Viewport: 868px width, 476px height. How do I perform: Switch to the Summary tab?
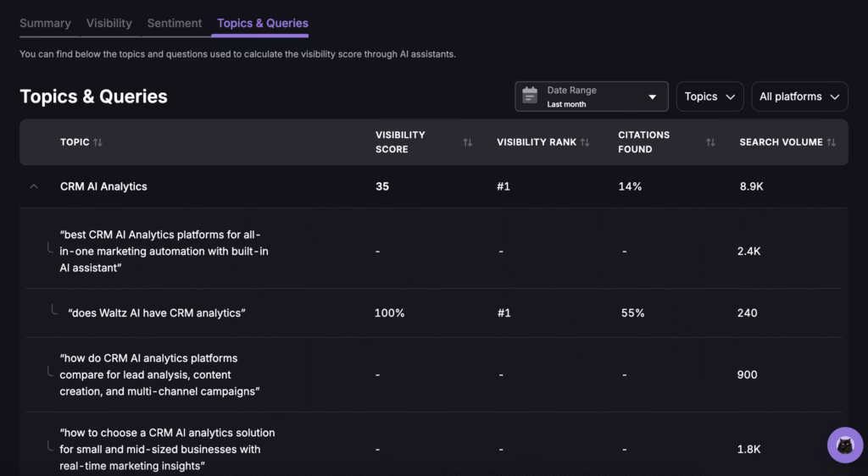click(45, 23)
